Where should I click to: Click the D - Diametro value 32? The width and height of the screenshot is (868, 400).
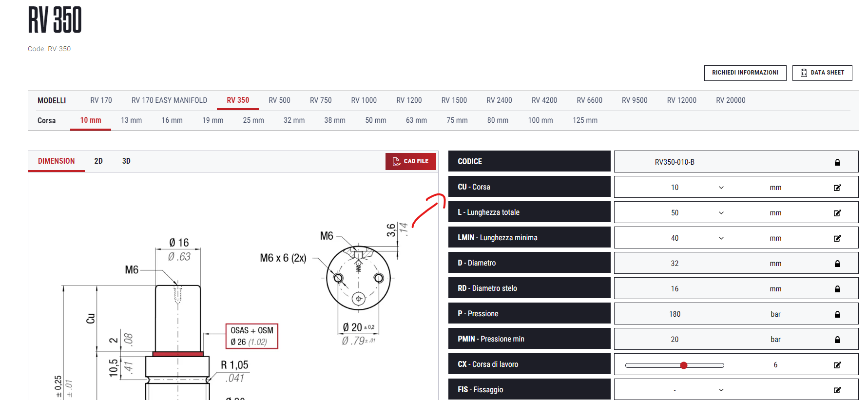click(x=675, y=264)
